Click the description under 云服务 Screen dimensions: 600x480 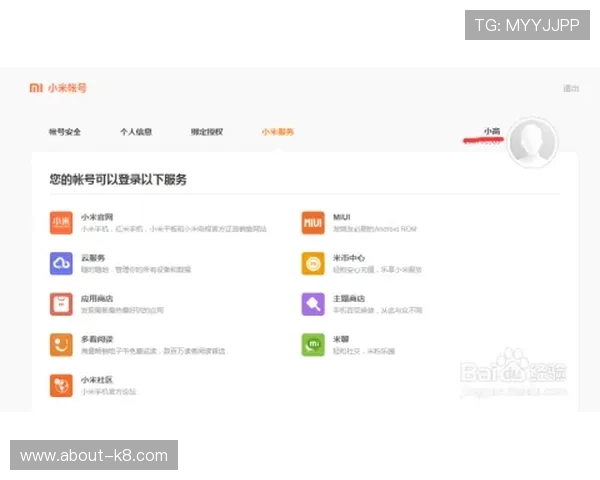coord(136,270)
